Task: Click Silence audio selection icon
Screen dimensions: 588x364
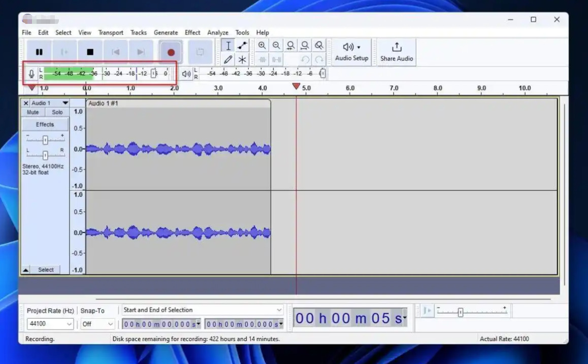Action: click(277, 59)
